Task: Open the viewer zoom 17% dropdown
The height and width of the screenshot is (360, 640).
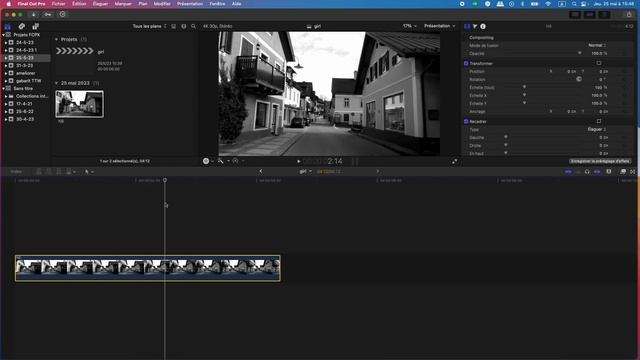Action: [410, 26]
